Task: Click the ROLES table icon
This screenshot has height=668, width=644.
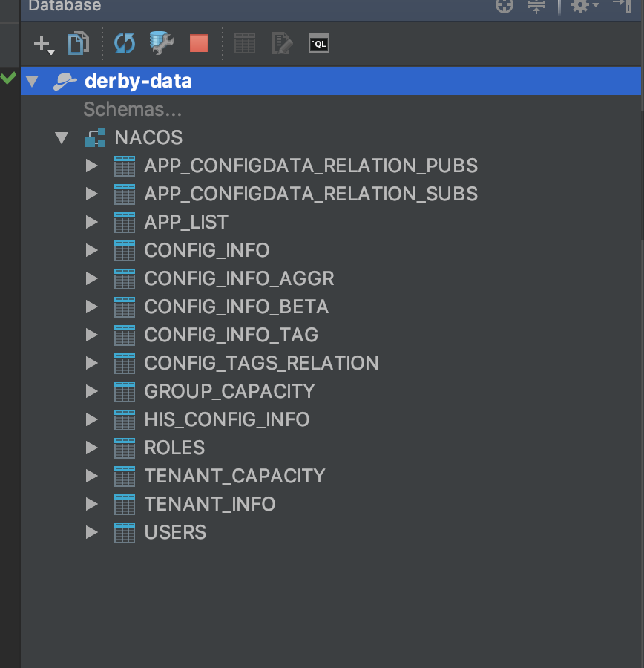Action: 125,448
